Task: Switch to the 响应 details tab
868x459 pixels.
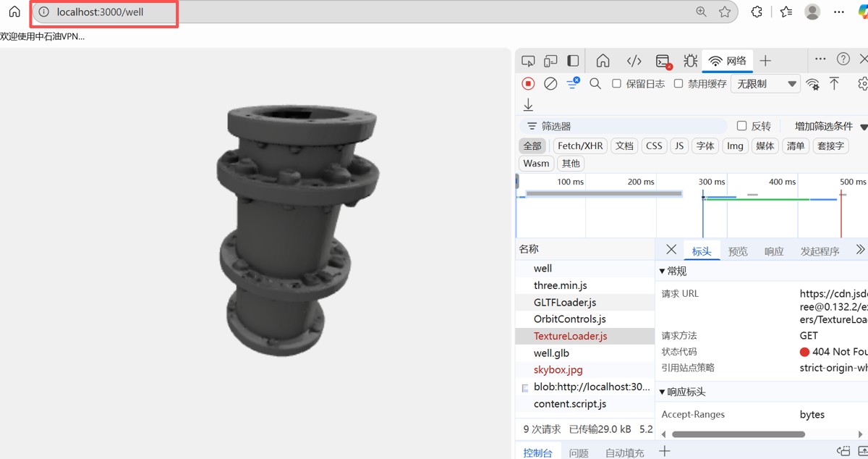Action: coord(774,251)
